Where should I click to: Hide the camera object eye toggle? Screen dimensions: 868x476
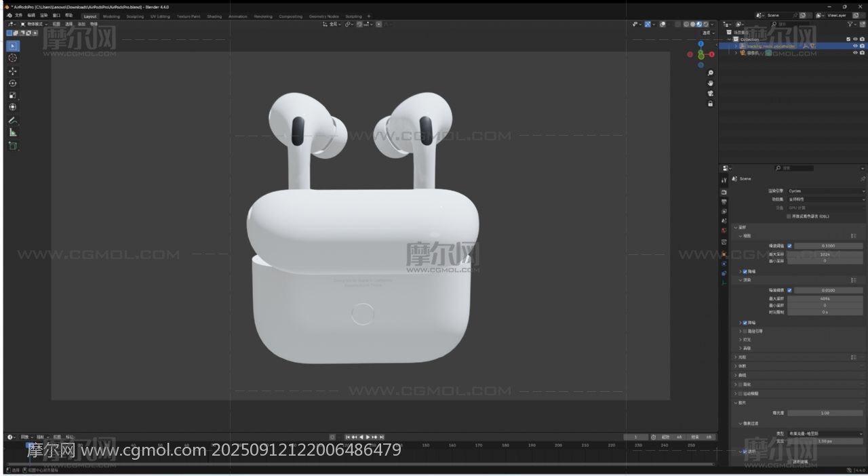[855, 53]
